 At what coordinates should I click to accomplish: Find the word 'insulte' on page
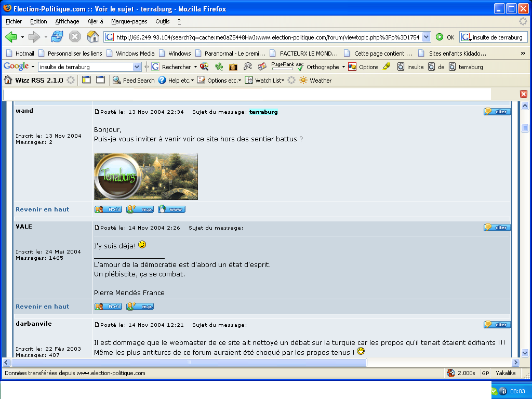410,67
